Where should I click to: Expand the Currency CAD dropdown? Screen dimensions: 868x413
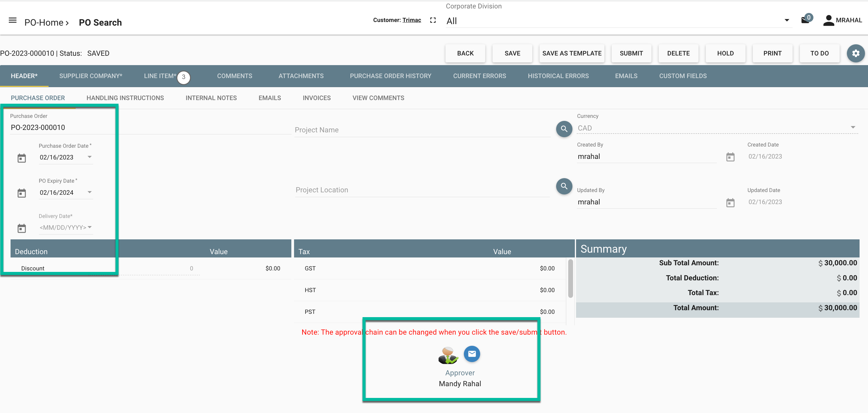coord(853,127)
